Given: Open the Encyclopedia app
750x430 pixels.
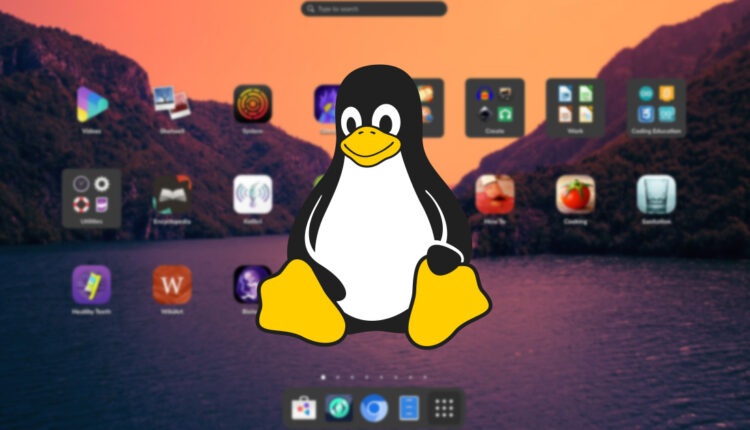Looking at the screenshot, I should (172, 195).
